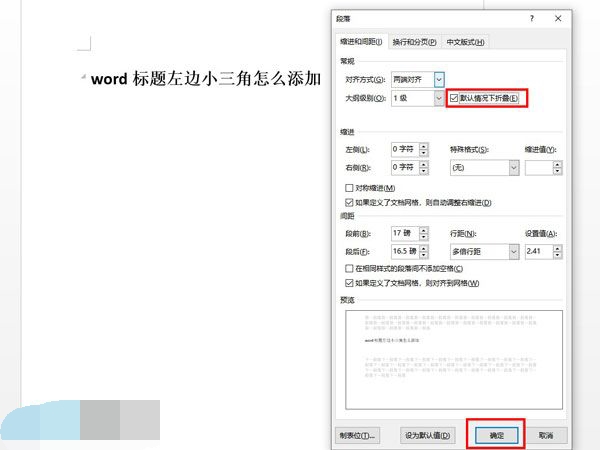Uncheck 如果定义了文档网格，则自动调整右缩进
This screenshot has width=600, height=450.
[x=349, y=202]
